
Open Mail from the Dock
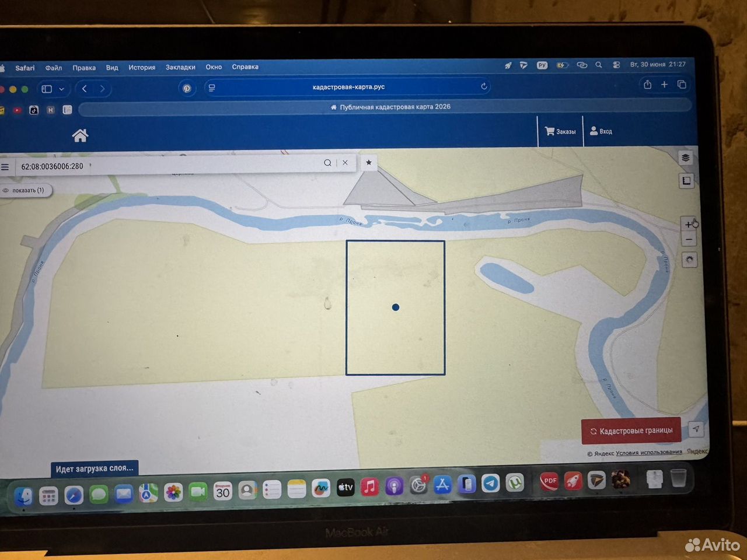pos(124,494)
